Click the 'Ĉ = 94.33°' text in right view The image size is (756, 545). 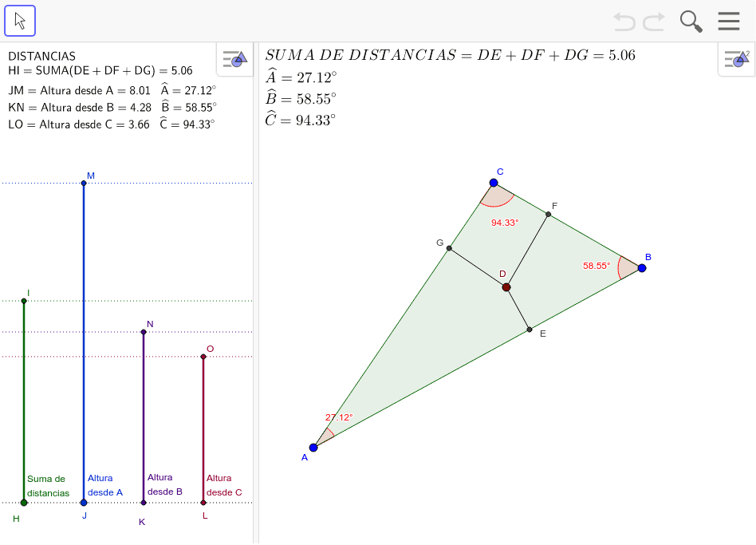[301, 119]
